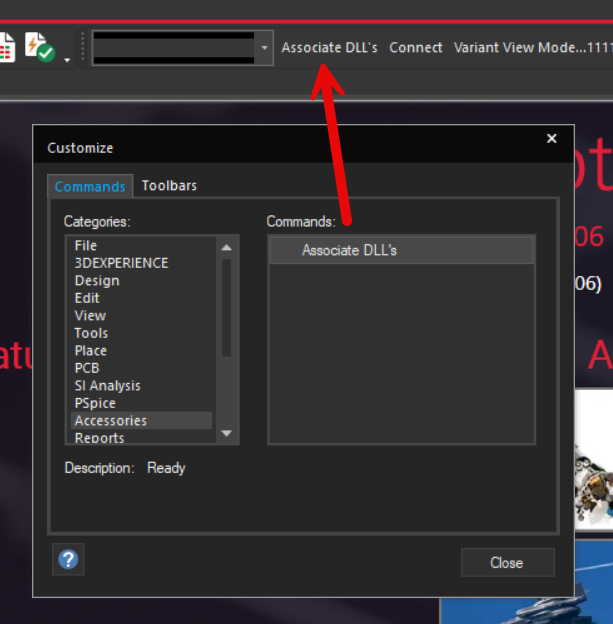Click the design check icon with green checkmark
The height and width of the screenshot is (624, 613).
point(41,48)
